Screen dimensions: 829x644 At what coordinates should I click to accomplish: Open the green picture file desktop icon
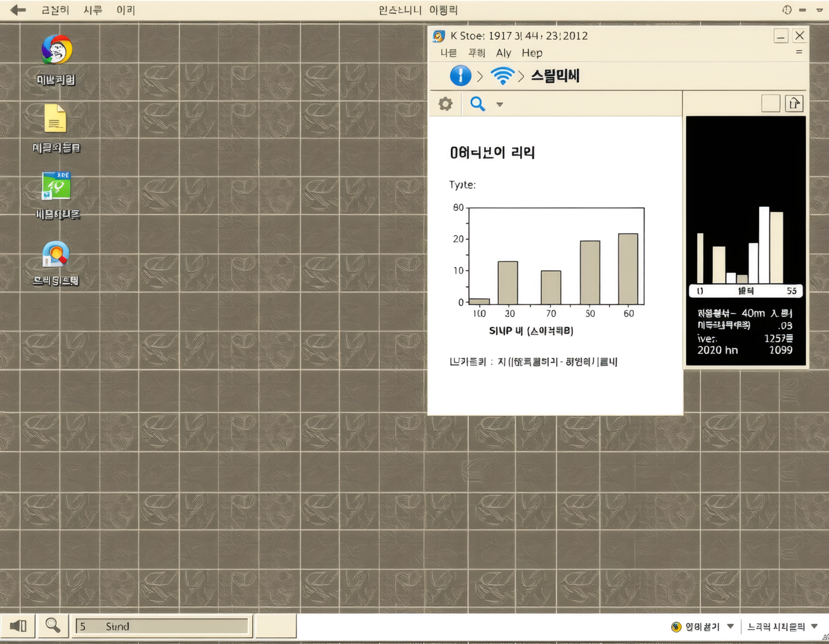56,186
